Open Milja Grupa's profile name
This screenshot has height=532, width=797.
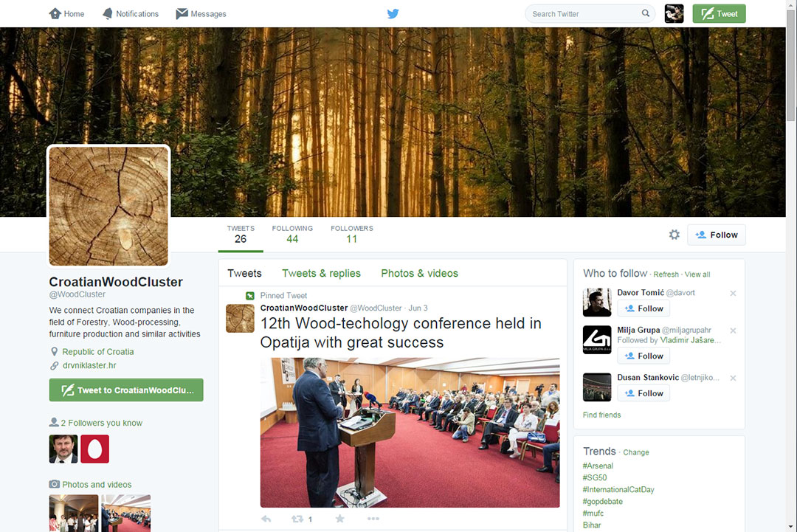(638, 330)
